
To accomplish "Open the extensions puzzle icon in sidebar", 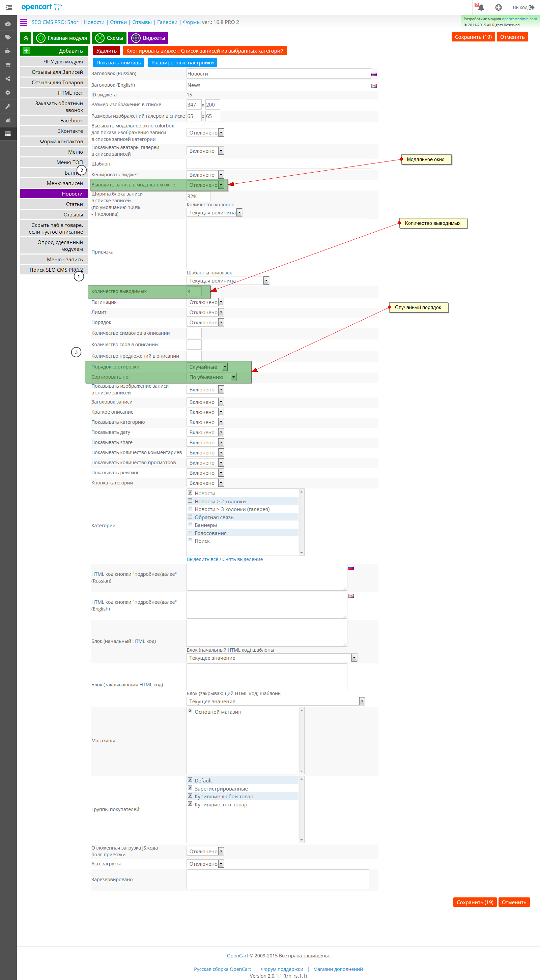I will (x=8, y=51).
